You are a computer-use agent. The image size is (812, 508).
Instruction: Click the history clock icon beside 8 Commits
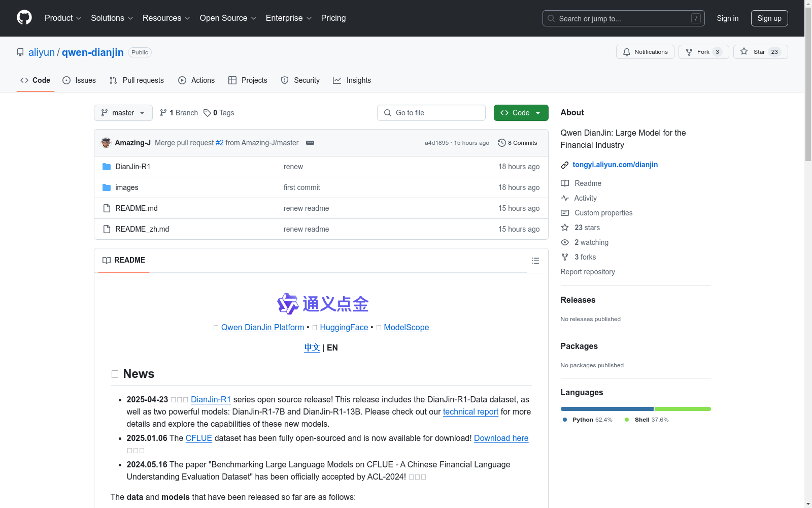(x=502, y=143)
